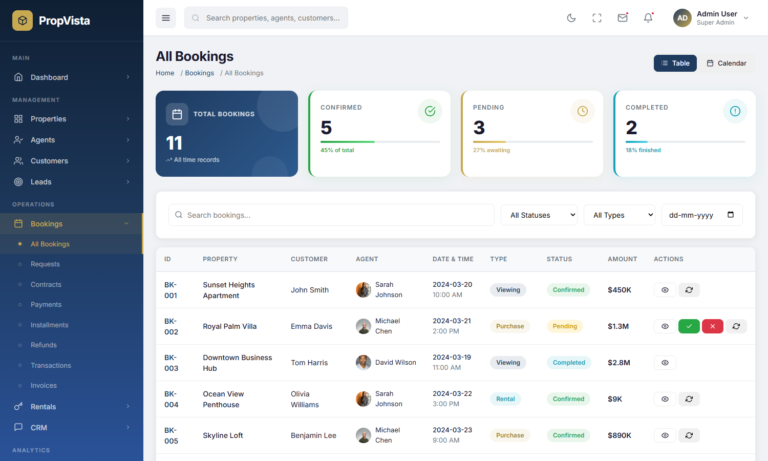Image resolution: width=768 pixels, height=461 pixels.
Task: Click the Rentals key icon
Action: [18, 406]
